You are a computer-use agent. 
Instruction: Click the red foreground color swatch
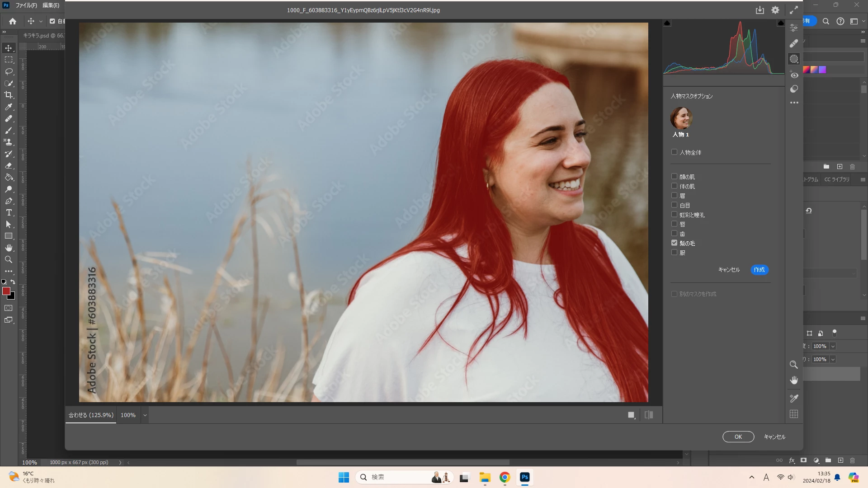click(x=6, y=291)
